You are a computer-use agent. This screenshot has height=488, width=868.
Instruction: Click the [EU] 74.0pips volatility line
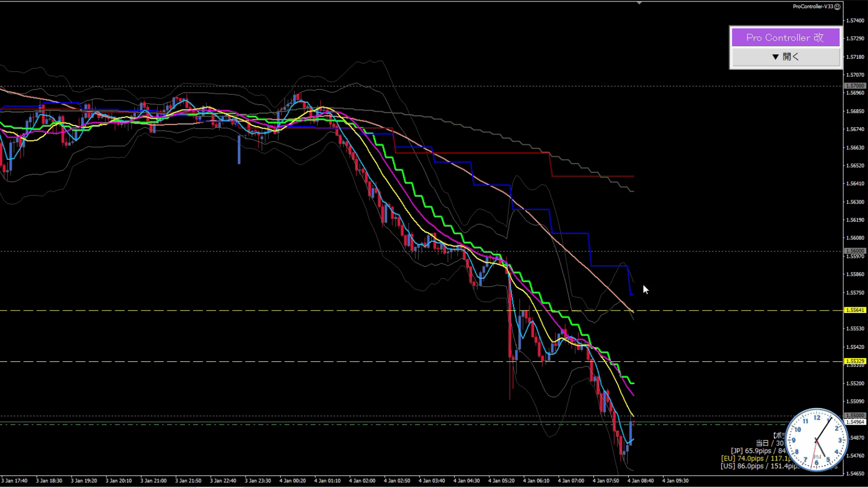click(756, 458)
